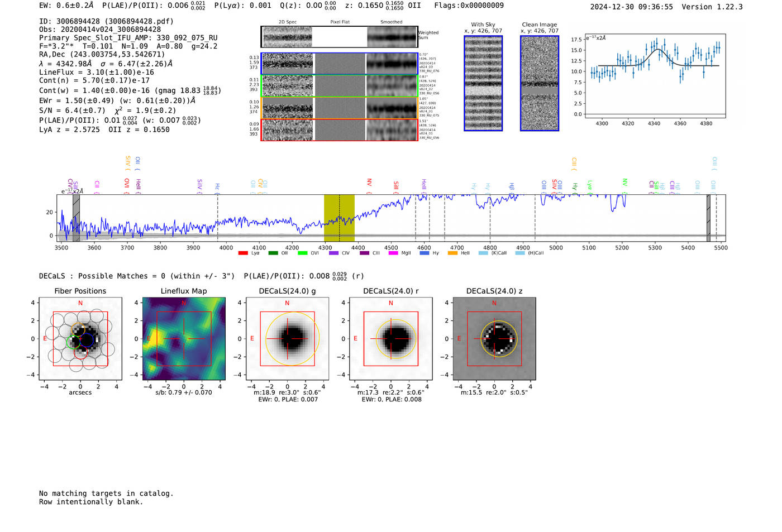Open the DECaLS z-band cutout
Image resolution: width=782 pixels, height=532 pixels.
(x=494, y=339)
